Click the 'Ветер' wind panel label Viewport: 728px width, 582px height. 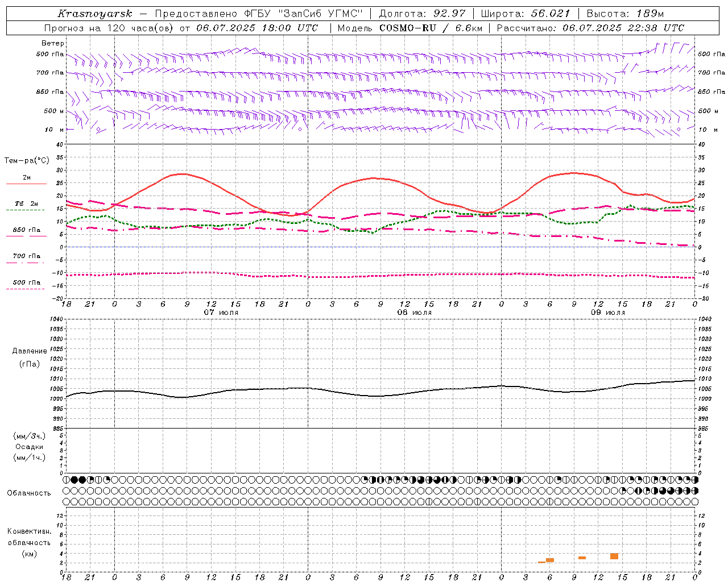53,43
